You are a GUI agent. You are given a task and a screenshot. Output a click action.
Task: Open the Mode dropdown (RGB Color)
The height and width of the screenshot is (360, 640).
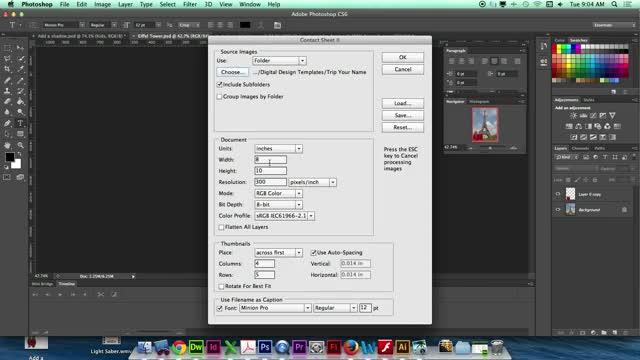(x=278, y=193)
